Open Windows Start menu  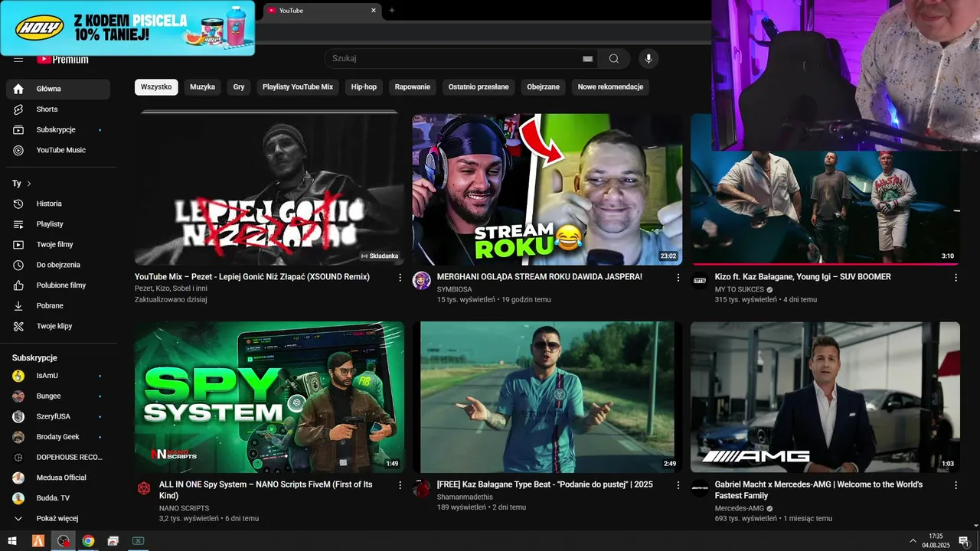coord(12,541)
